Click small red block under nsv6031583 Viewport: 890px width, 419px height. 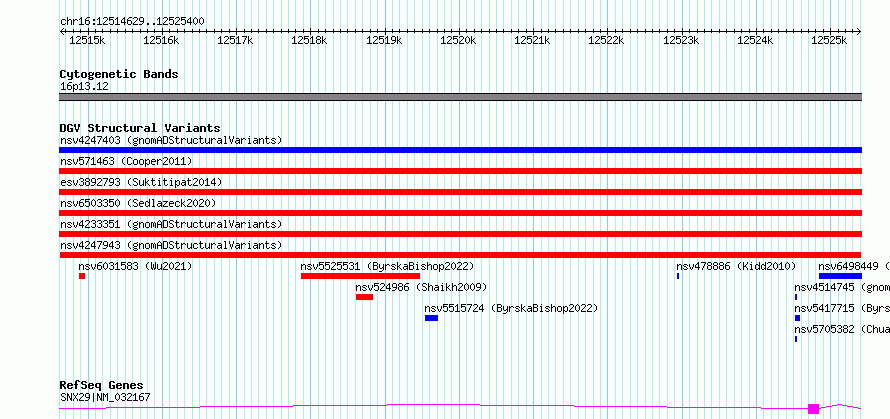(82, 276)
